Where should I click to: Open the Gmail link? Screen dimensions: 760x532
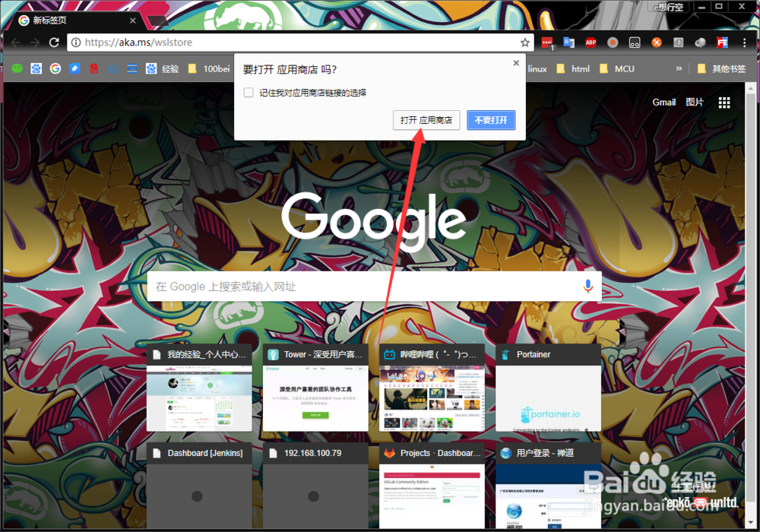click(x=664, y=103)
